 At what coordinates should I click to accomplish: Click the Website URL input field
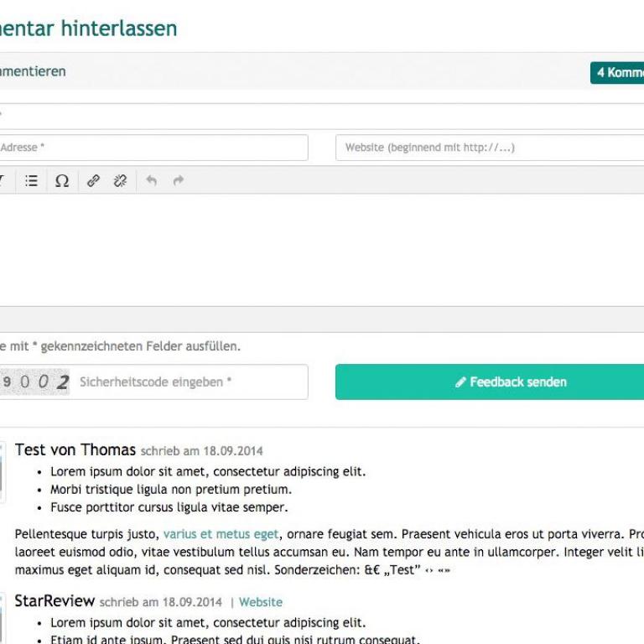point(490,148)
